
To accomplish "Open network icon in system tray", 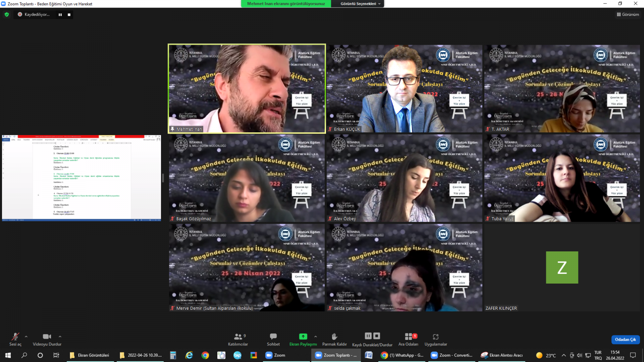I will coord(588,355).
